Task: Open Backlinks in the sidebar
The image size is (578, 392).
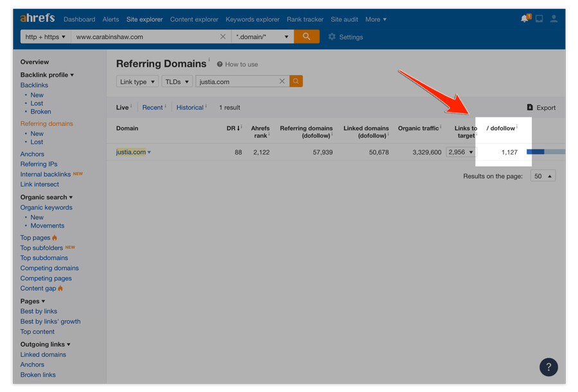Action: click(34, 85)
